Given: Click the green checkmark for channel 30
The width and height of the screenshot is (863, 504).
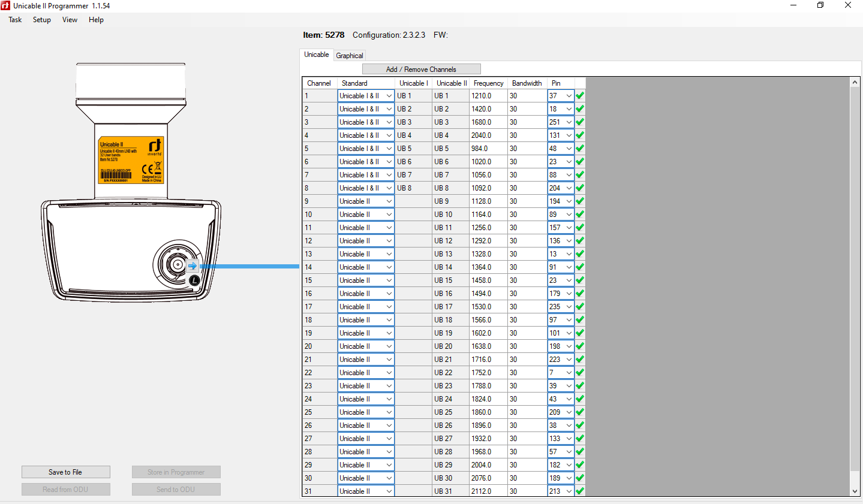Looking at the screenshot, I should [x=580, y=478].
